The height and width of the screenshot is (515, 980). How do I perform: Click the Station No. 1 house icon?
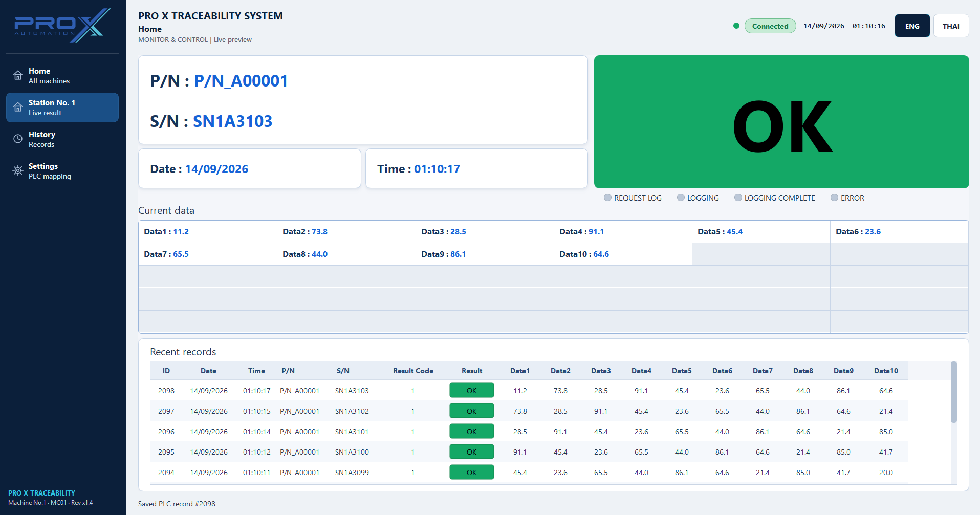click(x=18, y=108)
